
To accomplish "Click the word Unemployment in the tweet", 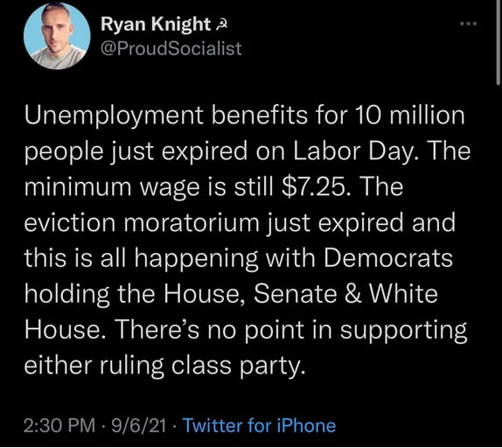I will pos(114,115).
